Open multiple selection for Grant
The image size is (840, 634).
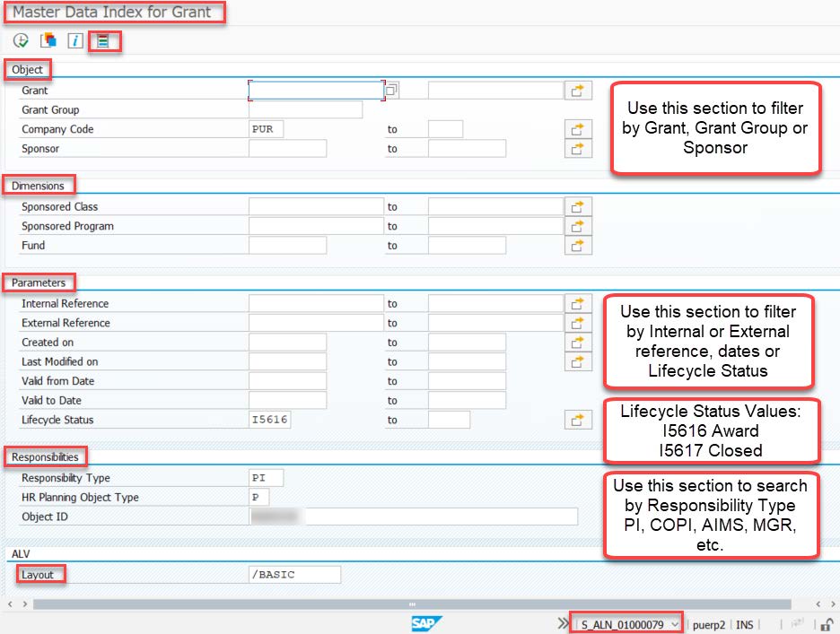point(578,91)
